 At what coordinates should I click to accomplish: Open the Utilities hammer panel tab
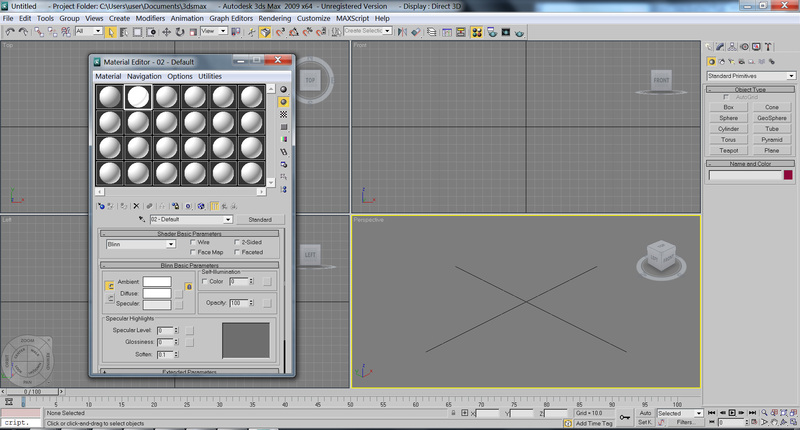768,46
